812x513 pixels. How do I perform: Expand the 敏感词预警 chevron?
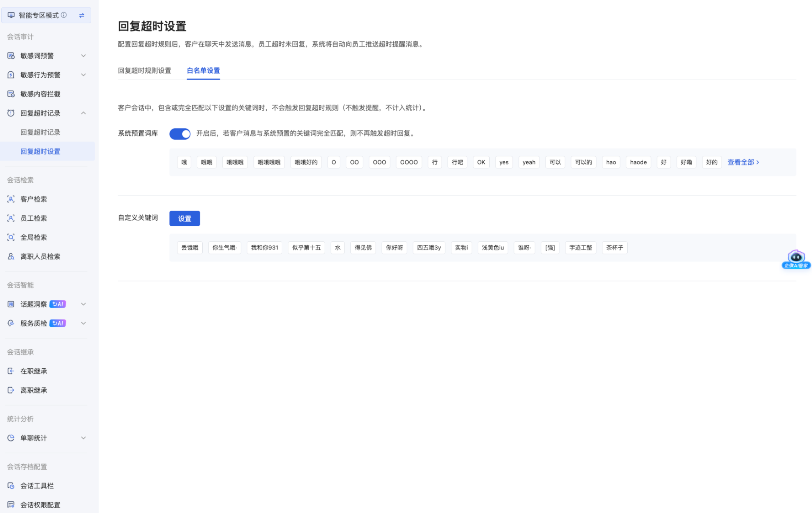83,56
